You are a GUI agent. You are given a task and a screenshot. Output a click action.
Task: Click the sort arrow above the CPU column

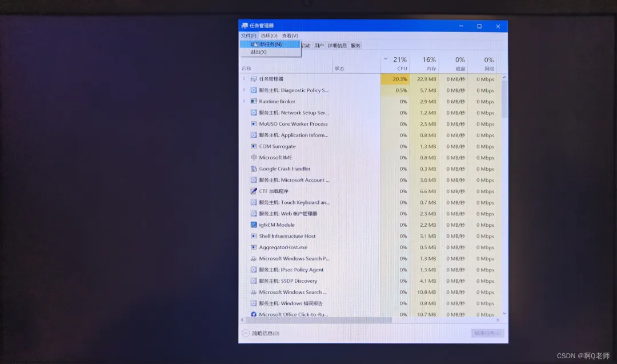coord(385,59)
